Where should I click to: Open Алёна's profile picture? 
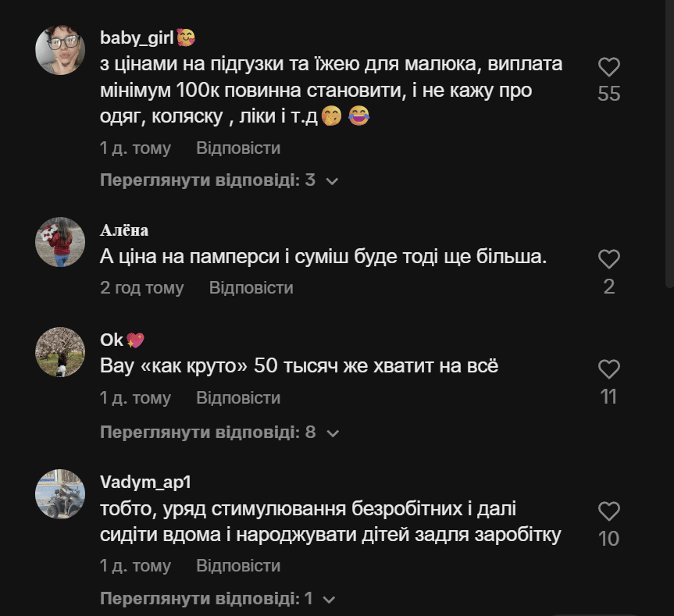[x=60, y=242]
